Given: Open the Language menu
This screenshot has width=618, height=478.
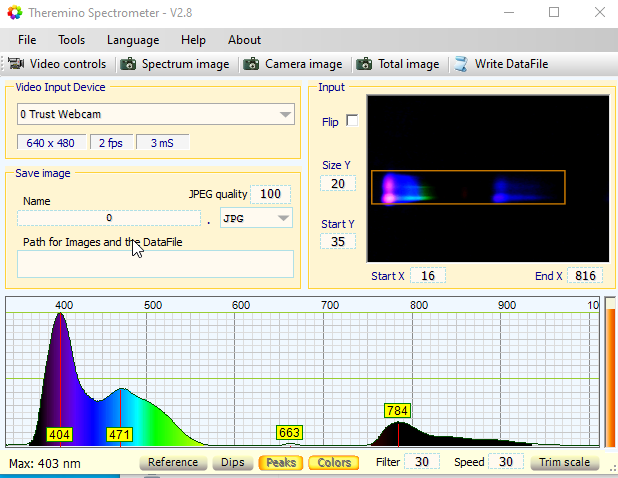Looking at the screenshot, I should [133, 40].
